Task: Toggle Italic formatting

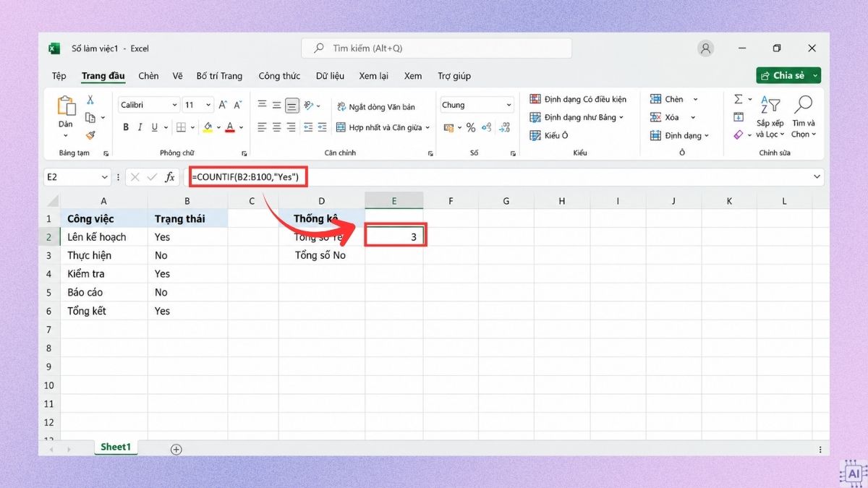Action: point(140,127)
